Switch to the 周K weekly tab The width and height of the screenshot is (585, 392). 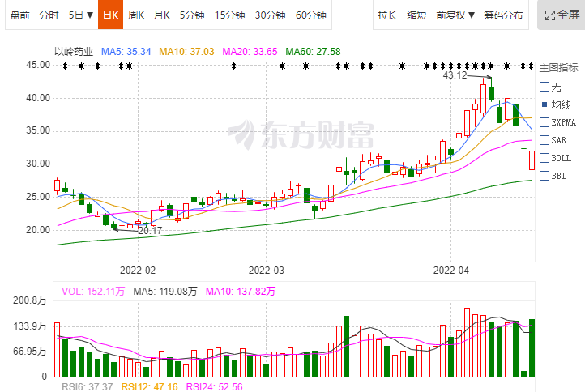(x=136, y=15)
